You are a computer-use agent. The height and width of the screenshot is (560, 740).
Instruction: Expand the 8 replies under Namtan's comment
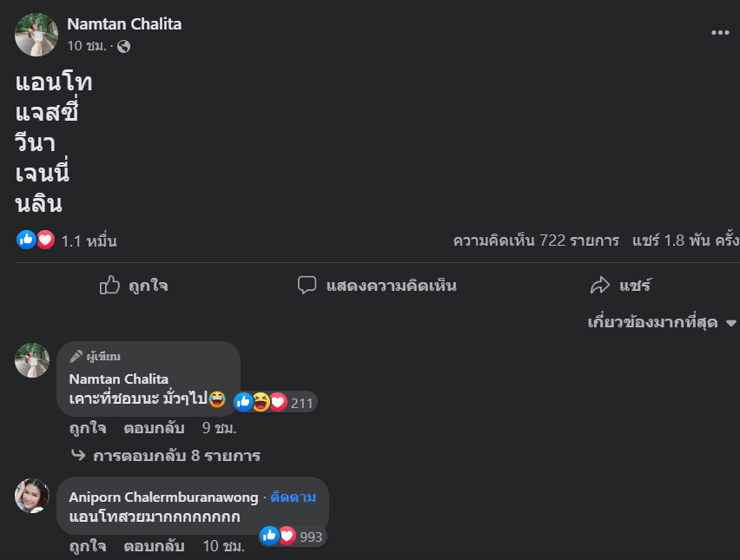point(166,456)
